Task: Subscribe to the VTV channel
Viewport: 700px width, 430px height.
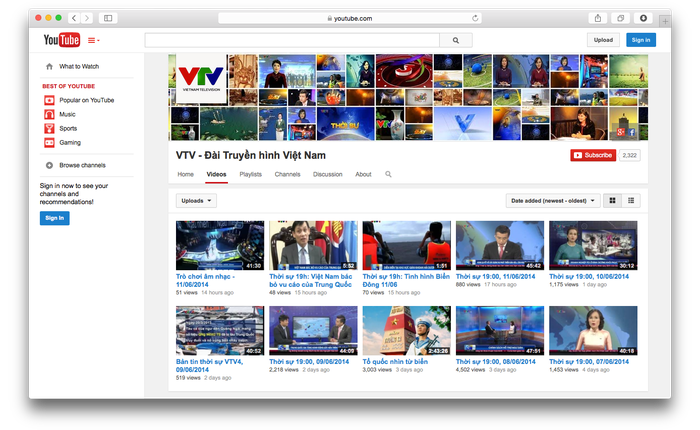Action: 593,155
